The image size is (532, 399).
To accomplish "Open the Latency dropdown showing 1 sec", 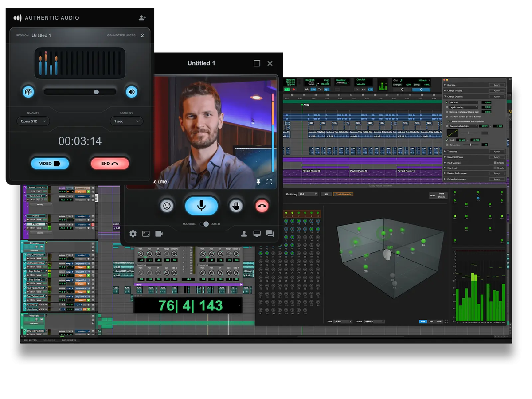I will coord(127,121).
